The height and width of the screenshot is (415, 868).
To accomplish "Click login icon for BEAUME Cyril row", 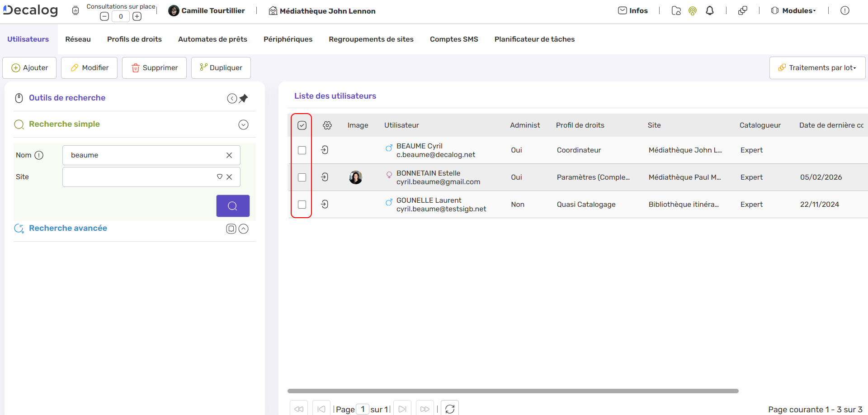I will (x=325, y=150).
